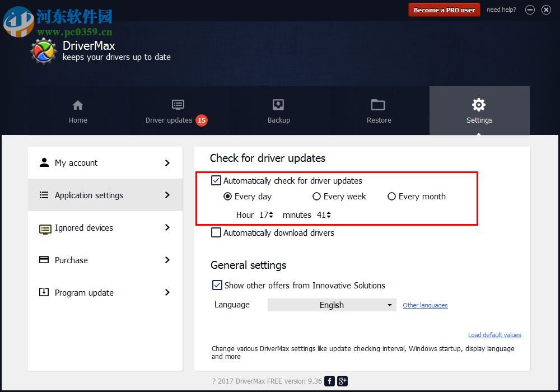560x392 pixels.
Task: Switch to the Home tab
Action: point(78,111)
